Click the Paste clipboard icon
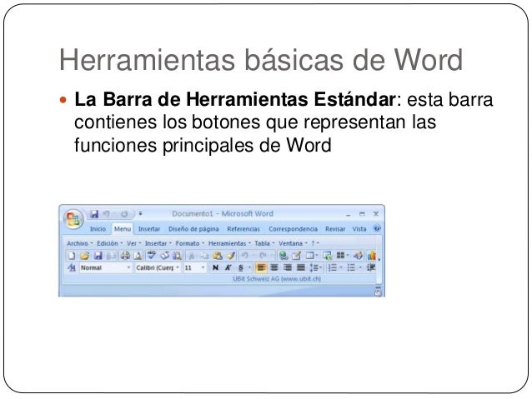The image size is (532, 399). (218, 256)
